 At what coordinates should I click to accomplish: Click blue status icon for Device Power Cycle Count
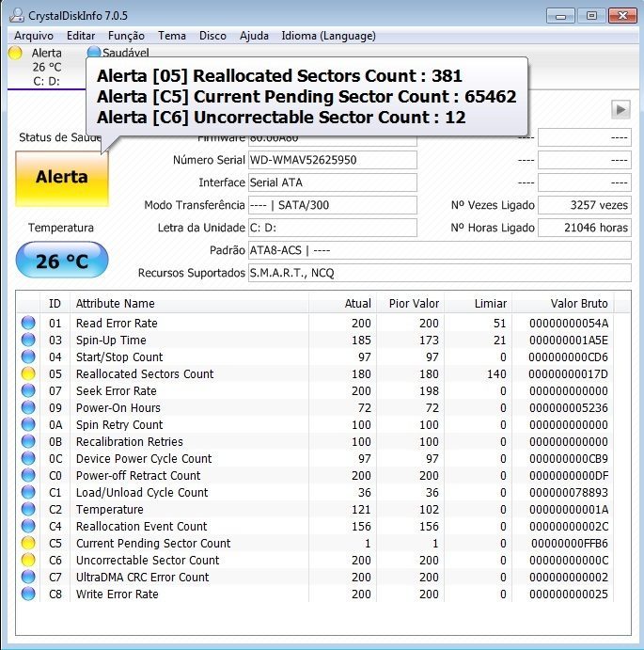28,458
